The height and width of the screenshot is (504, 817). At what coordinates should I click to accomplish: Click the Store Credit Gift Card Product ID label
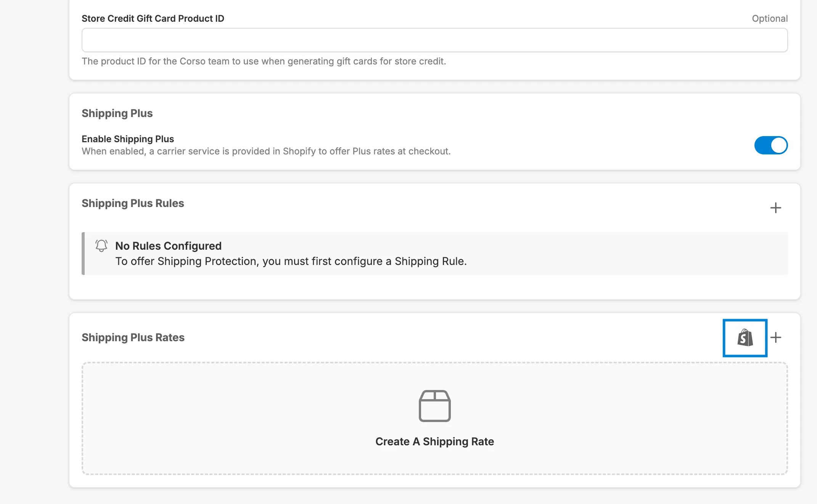pyautogui.click(x=153, y=18)
